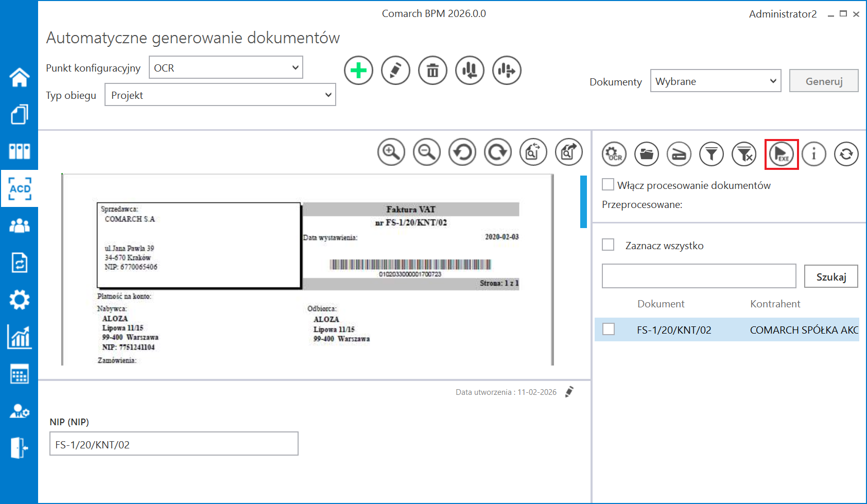Rotate document preview counterclockwise
The height and width of the screenshot is (504, 867).
tap(462, 152)
